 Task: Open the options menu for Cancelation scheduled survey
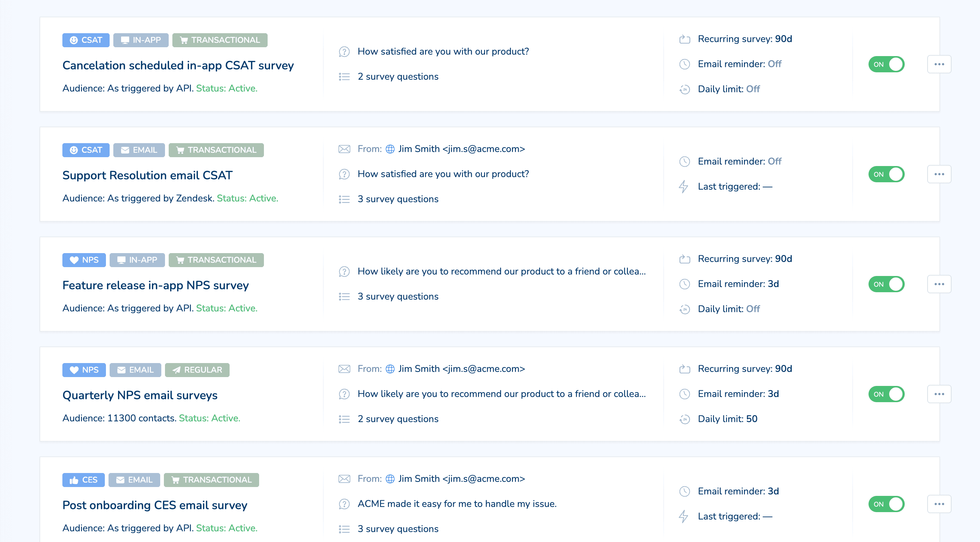click(x=939, y=64)
